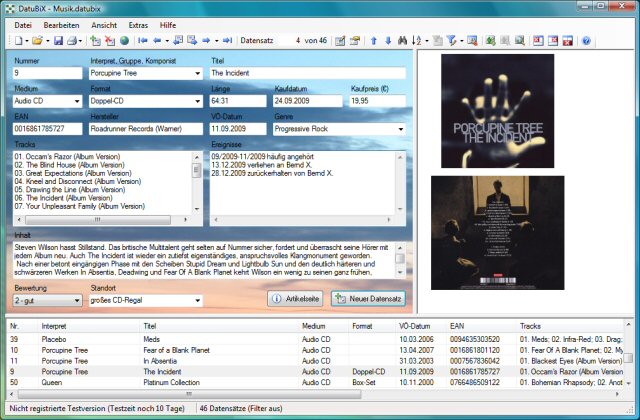
Task: Click the Save (floppy disk) toolbar icon
Action: click(x=58, y=41)
